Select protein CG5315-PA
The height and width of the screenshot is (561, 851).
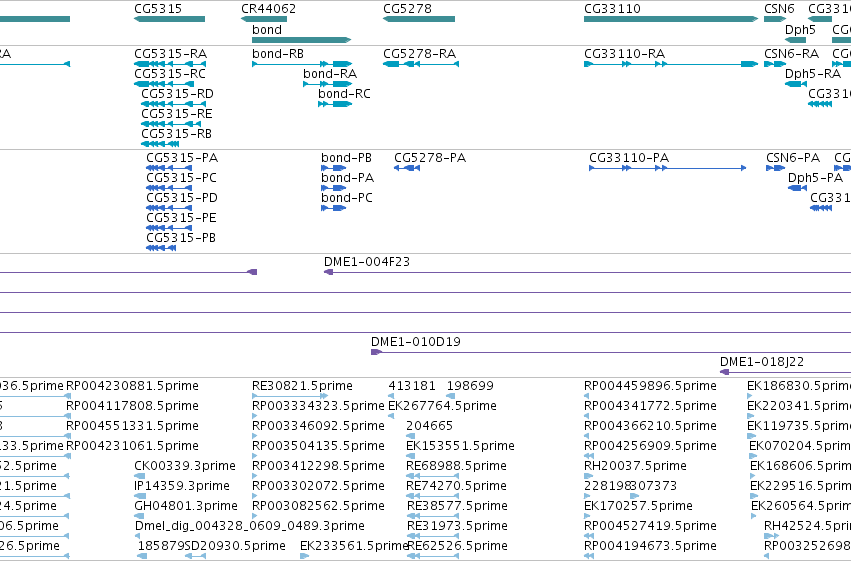pyautogui.click(x=182, y=158)
